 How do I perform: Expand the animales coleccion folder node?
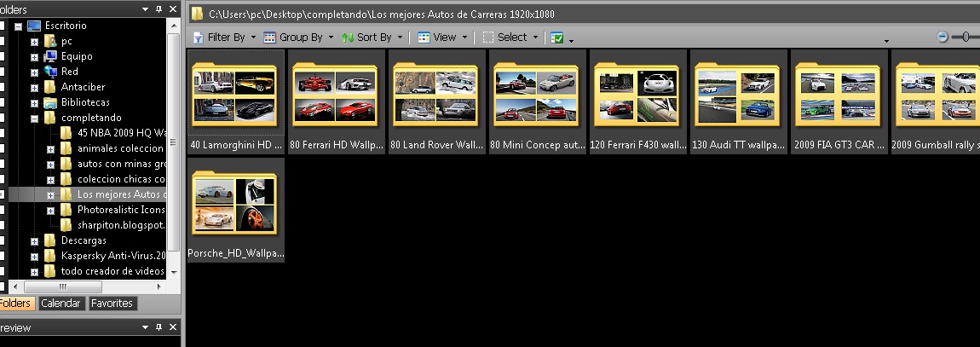click(50, 149)
